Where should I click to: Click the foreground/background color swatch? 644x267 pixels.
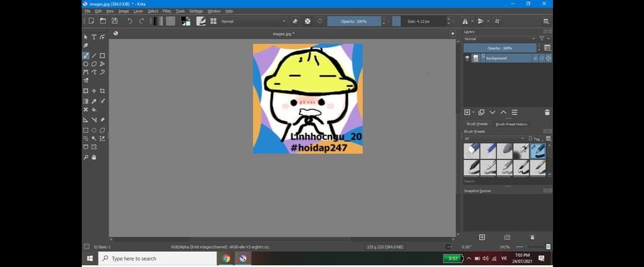pyautogui.click(x=186, y=21)
